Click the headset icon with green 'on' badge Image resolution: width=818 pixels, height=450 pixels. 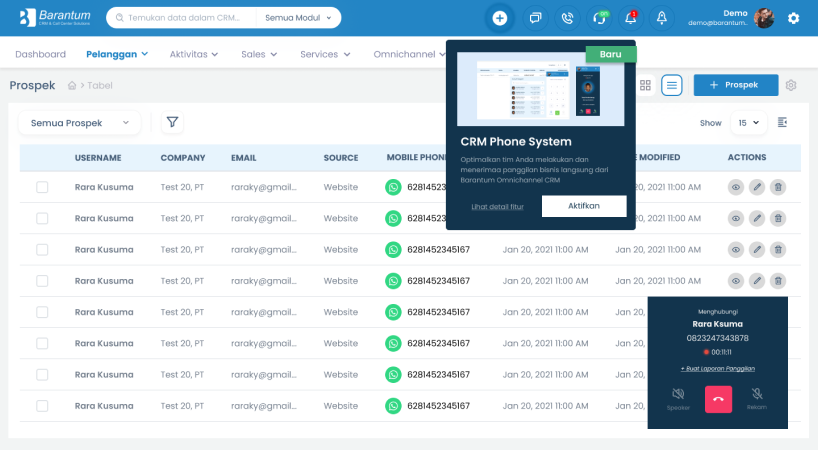tap(599, 18)
